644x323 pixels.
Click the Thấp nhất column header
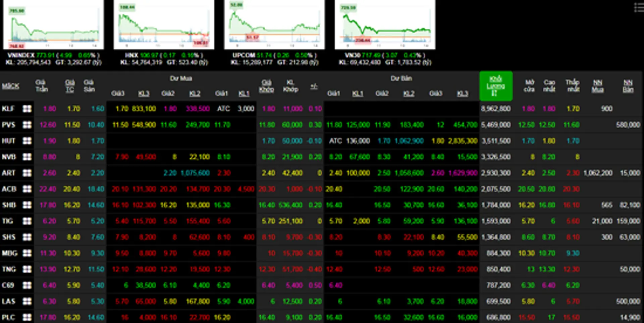point(573,86)
